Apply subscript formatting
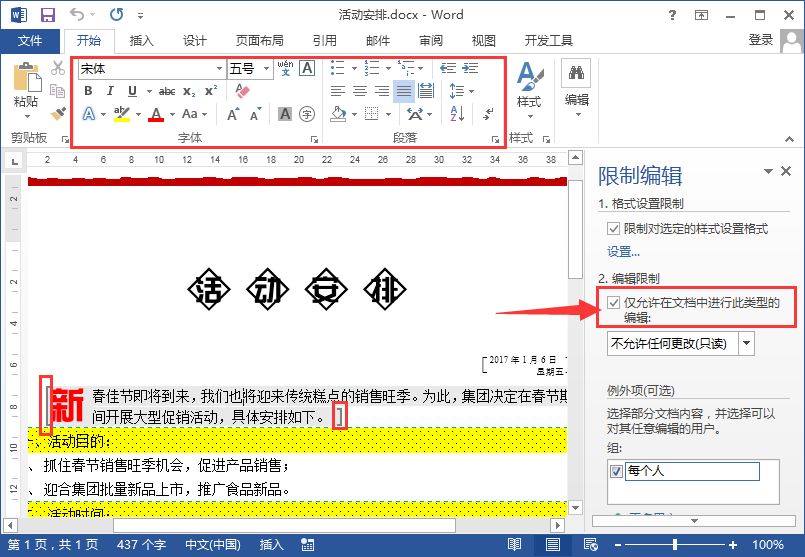The image size is (805, 557). click(189, 91)
